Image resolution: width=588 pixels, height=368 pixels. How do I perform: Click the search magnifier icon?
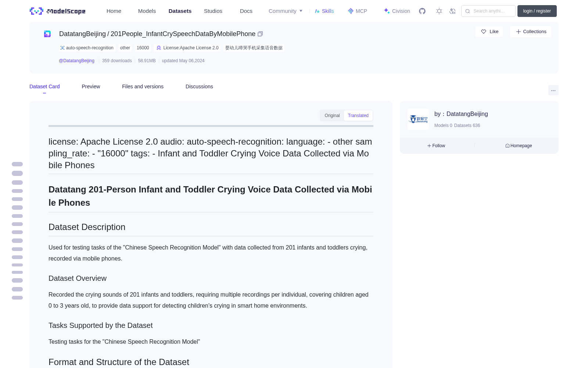pos(467,11)
